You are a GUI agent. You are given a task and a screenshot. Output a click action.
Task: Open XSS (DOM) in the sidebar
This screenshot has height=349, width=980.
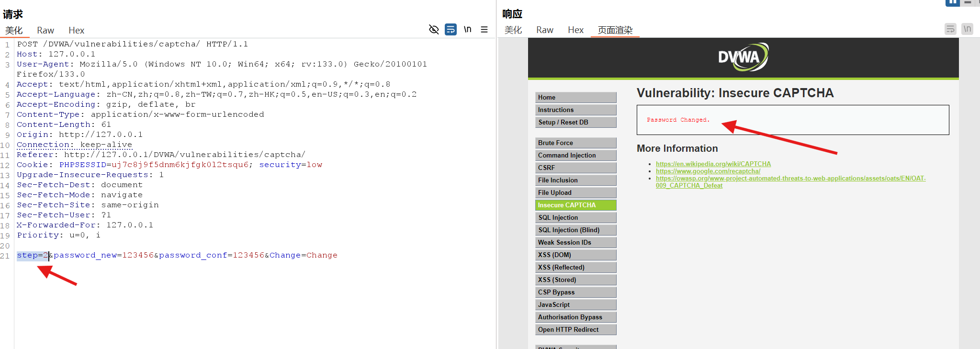point(575,255)
